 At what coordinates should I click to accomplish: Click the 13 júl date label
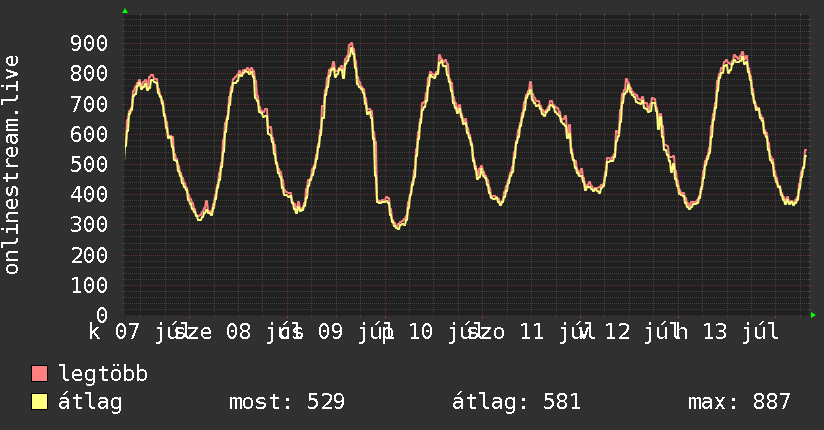click(740, 332)
